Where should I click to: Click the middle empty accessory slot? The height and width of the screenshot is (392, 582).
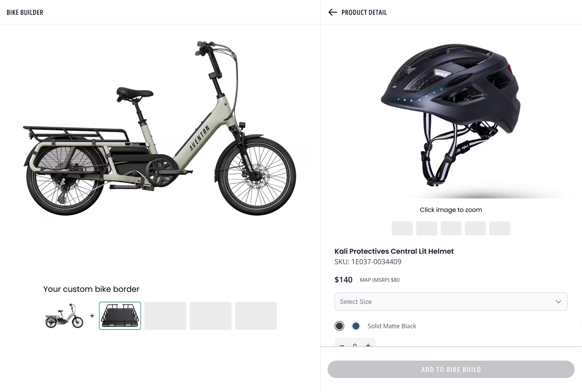pyautogui.click(x=210, y=316)
